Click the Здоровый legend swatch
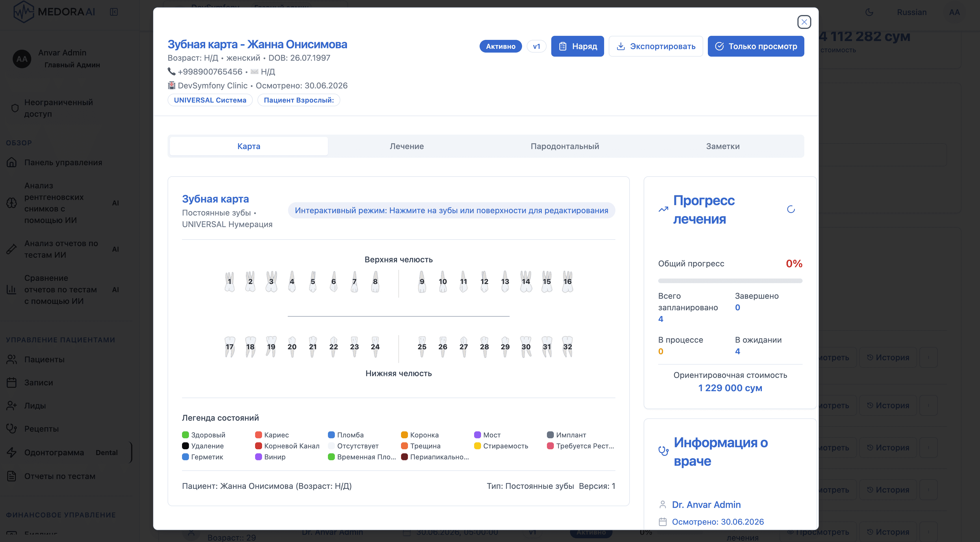The height and width of the screenshot is (542, 980). coord(185,435)
